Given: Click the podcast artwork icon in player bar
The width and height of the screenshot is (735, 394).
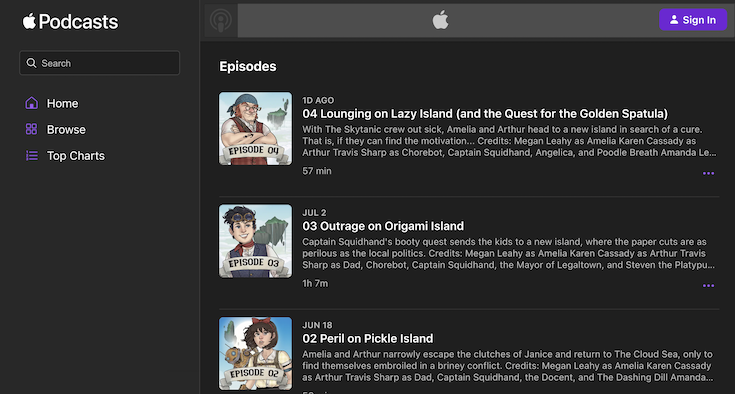Looking at the screenshot, I should (221, 21).
